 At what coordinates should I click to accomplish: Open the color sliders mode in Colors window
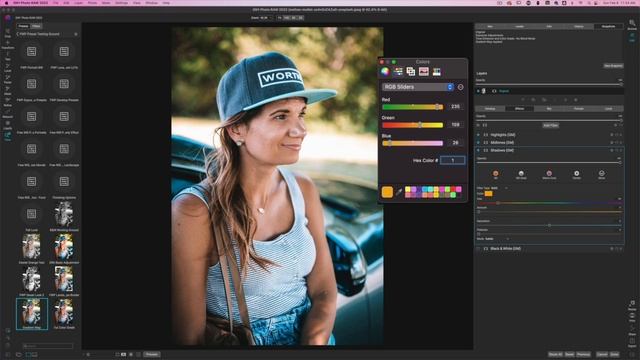pyautogui.click(x=398, y=72)
